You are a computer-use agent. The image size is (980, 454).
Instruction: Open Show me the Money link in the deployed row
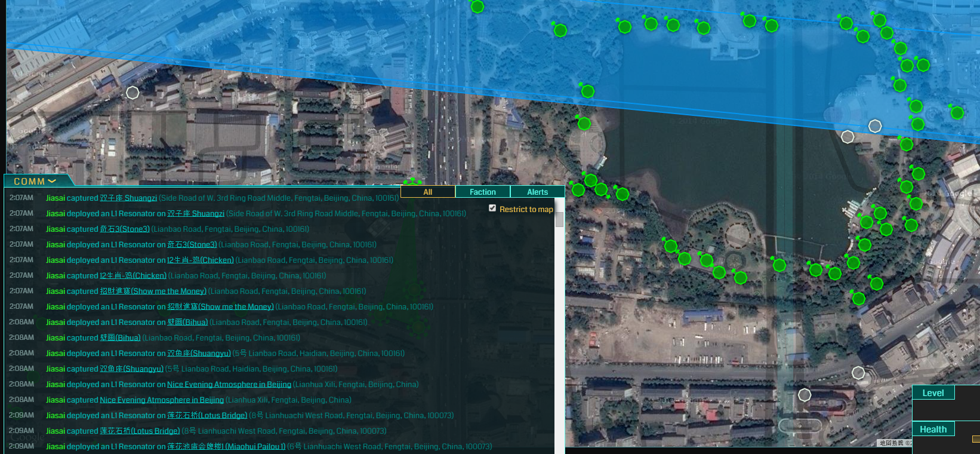[x=221, y=306]
